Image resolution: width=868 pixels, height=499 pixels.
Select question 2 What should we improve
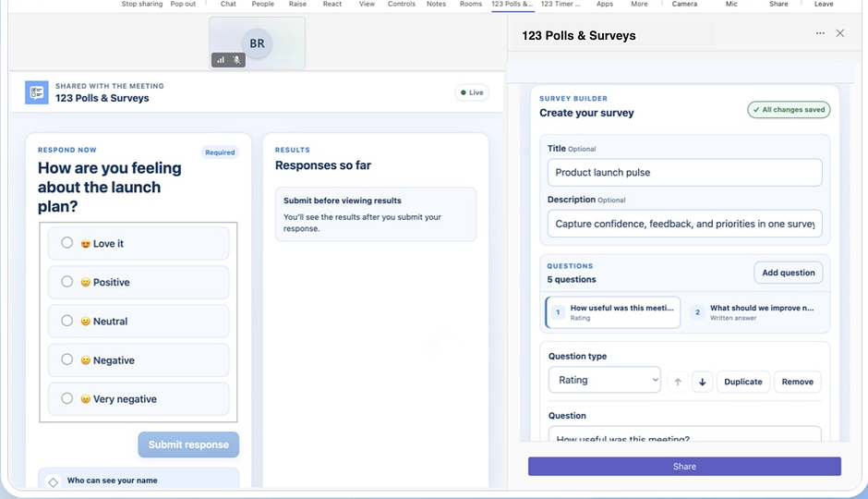click(x=755, y=312)
